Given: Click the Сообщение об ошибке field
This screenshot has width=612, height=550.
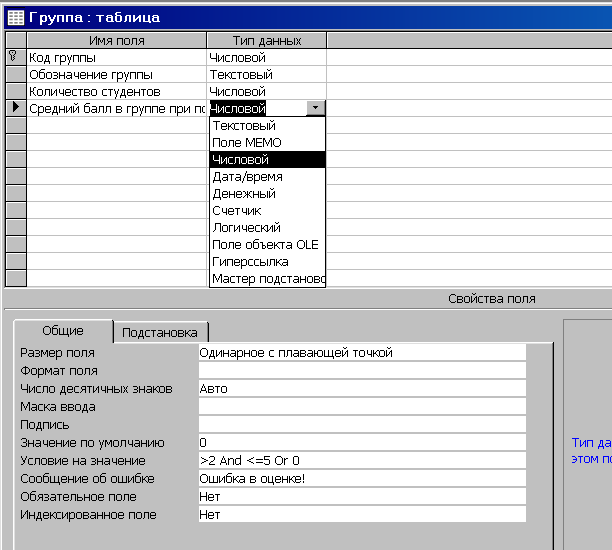Looking at the screenshot, I should pos(362,479).
